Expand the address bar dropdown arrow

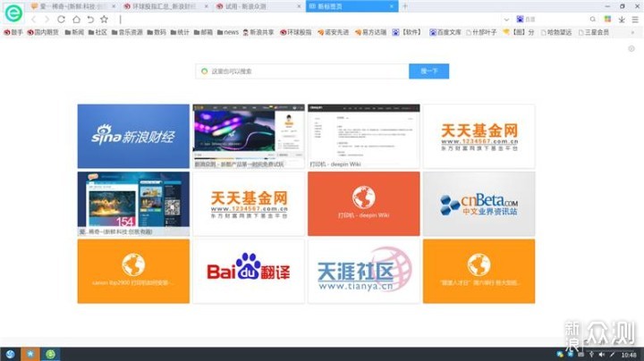click(x=506, y=20)
